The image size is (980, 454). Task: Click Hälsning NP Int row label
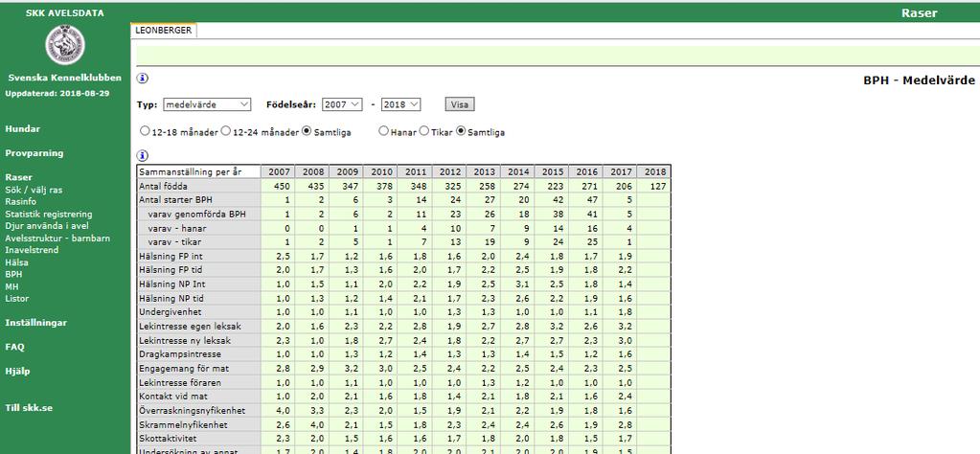(x=171, y=284)
